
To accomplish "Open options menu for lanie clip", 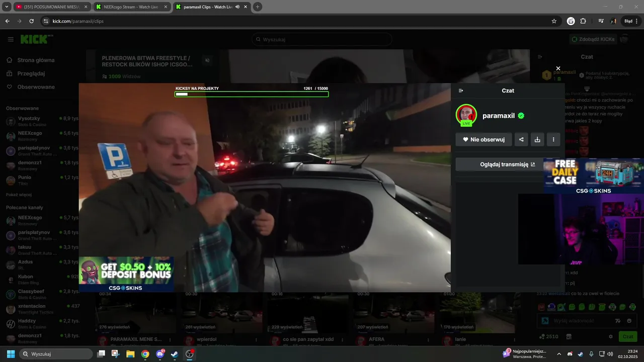I will tap(515, 340).
